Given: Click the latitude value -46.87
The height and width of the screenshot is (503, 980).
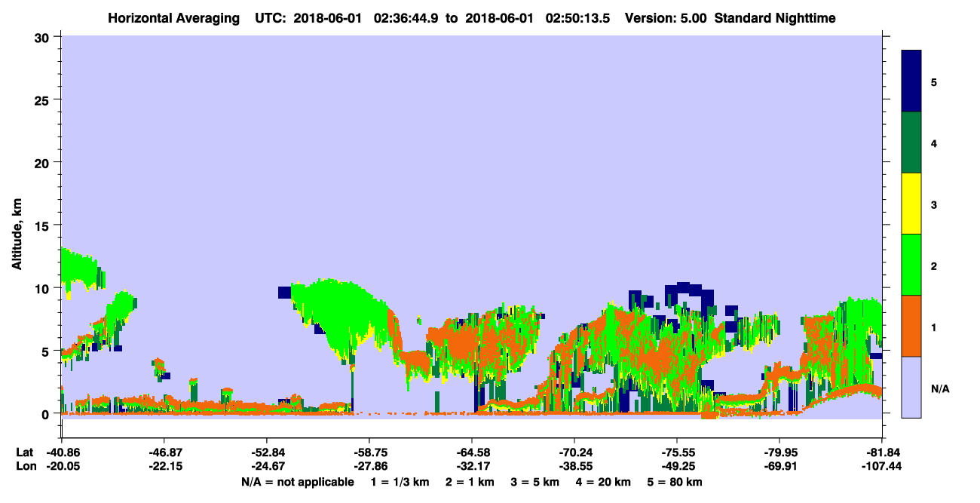Looking at the screenshot, I should point(164,452).
